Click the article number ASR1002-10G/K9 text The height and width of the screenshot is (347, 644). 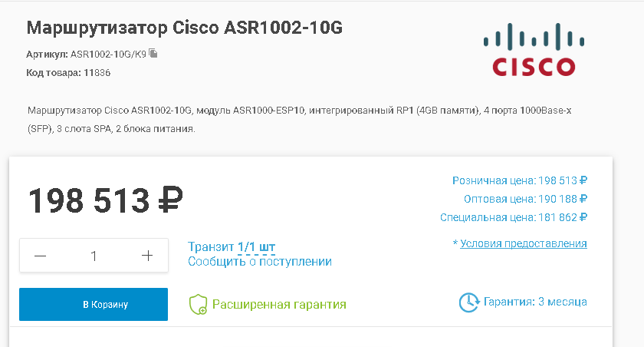click(x=108, y=55)
